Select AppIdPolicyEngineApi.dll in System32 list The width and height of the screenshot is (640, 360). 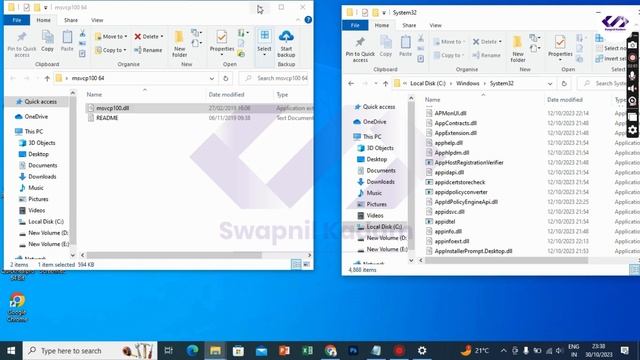tap(466, 202)
